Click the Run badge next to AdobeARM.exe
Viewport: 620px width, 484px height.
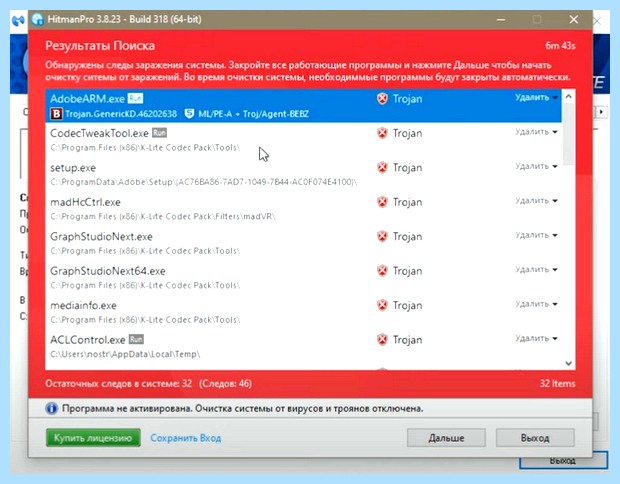click(x=136, y=98)
